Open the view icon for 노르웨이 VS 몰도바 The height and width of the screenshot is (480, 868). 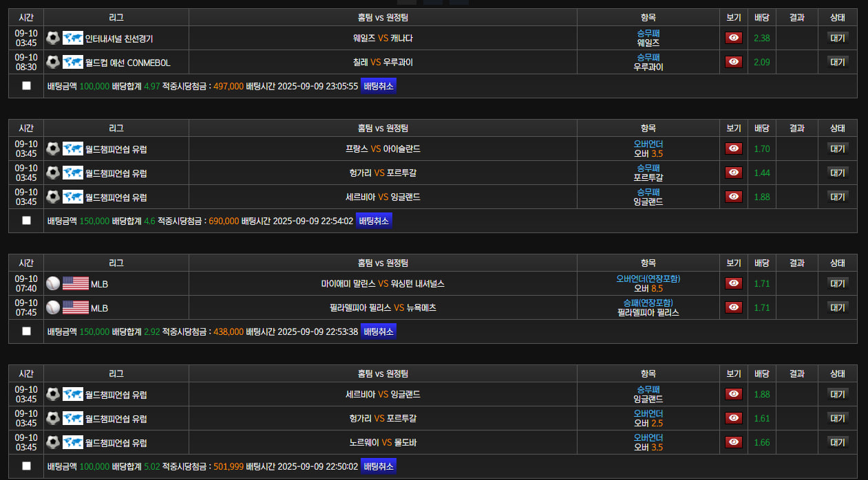[733, 442]
